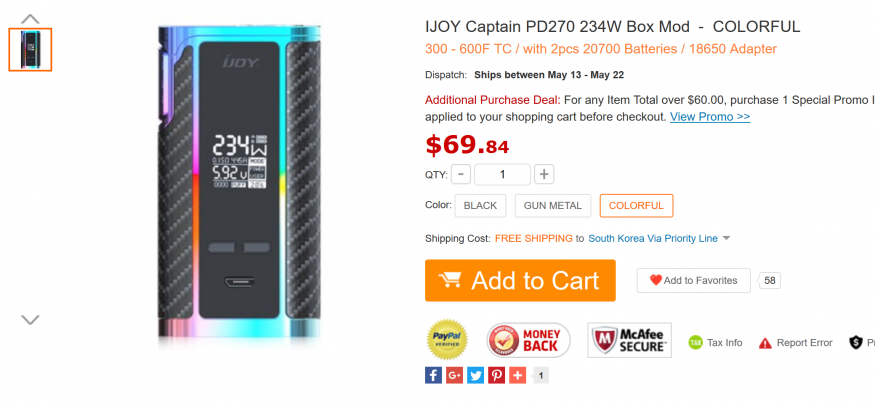Decrease quantity with minus button
Image resolution: width=875 pixels, height=405 pixels.
460,174
